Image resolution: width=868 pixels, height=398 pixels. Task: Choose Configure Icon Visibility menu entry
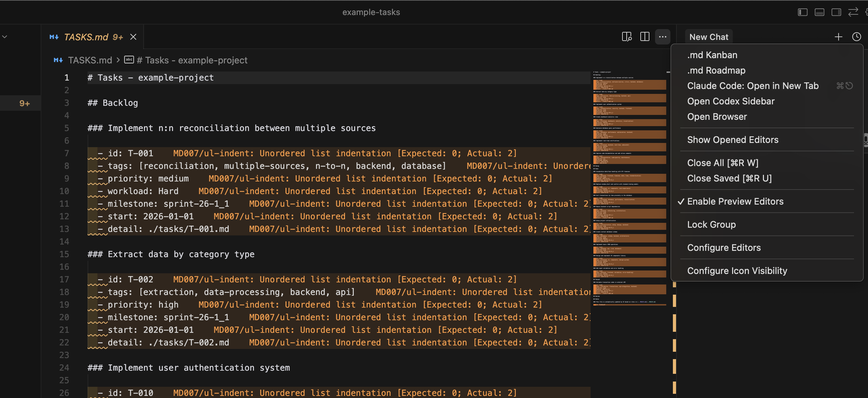[737, 270]
